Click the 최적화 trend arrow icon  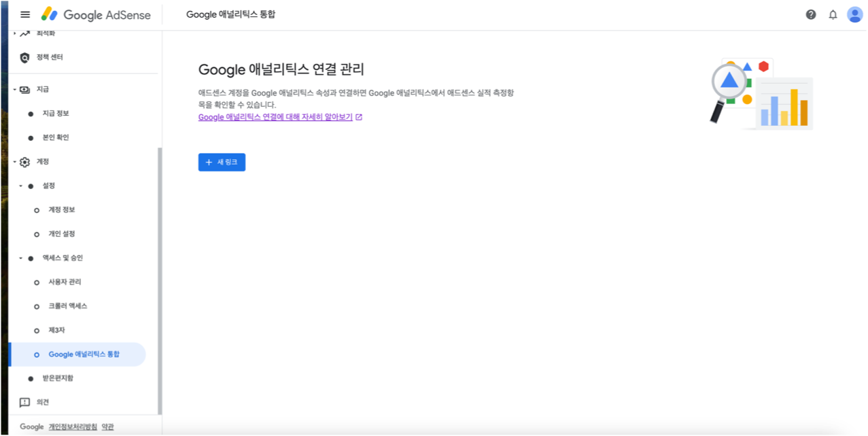coord(24,33)
